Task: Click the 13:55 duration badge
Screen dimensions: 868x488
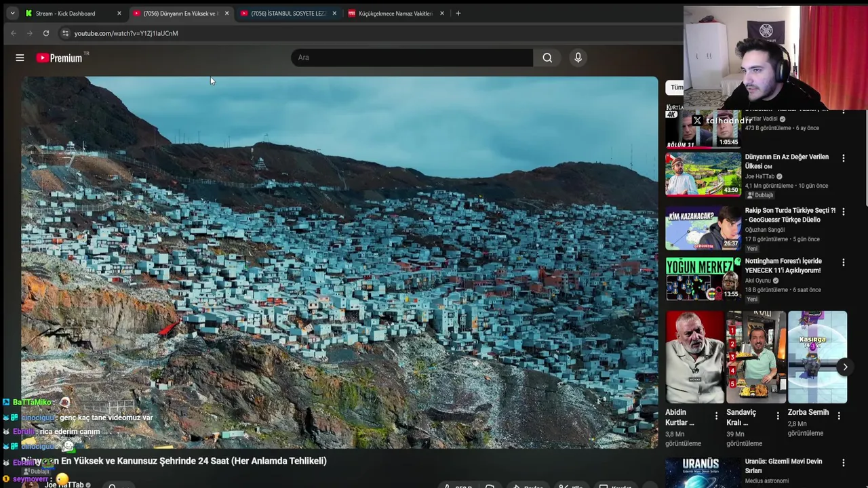Action: (x=731, y=294)
